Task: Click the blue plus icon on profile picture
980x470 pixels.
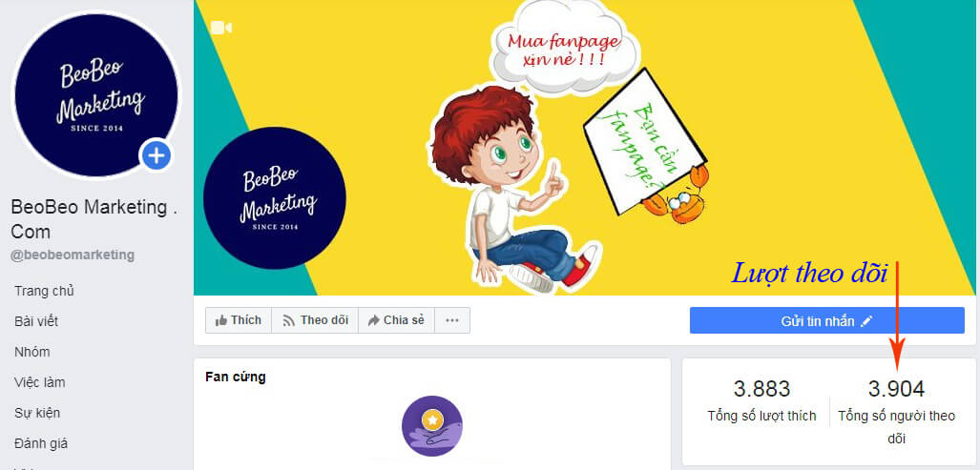Action: pyautogui.click(x=156, y=155)
